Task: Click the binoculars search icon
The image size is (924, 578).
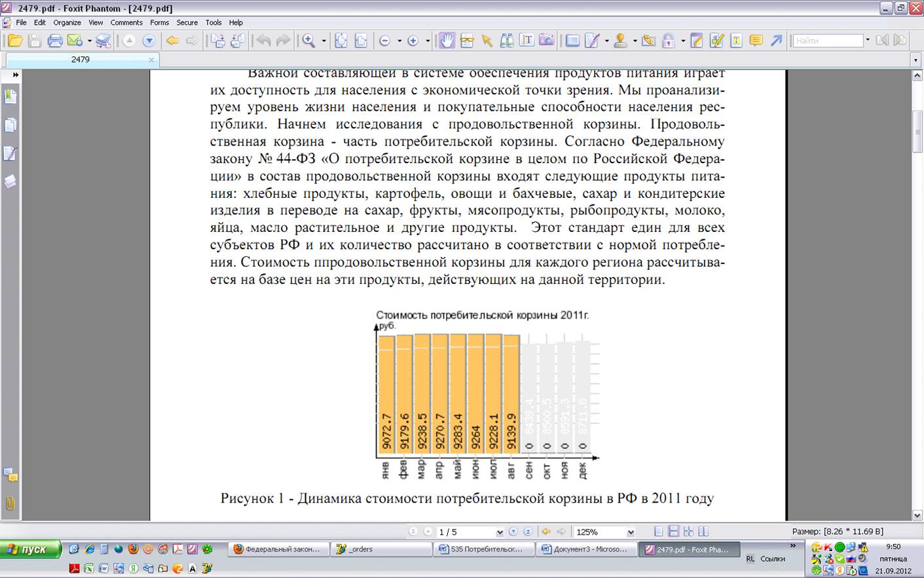Action: pyautogui.click(x=506, y=41)
